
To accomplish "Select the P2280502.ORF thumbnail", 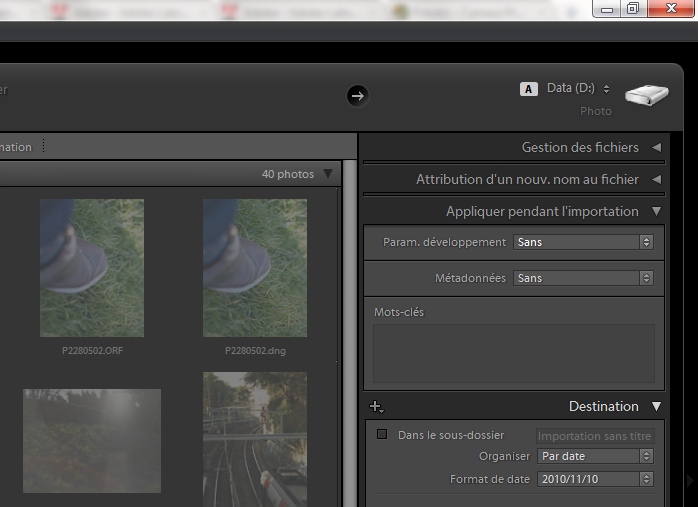I will [92, 267].
